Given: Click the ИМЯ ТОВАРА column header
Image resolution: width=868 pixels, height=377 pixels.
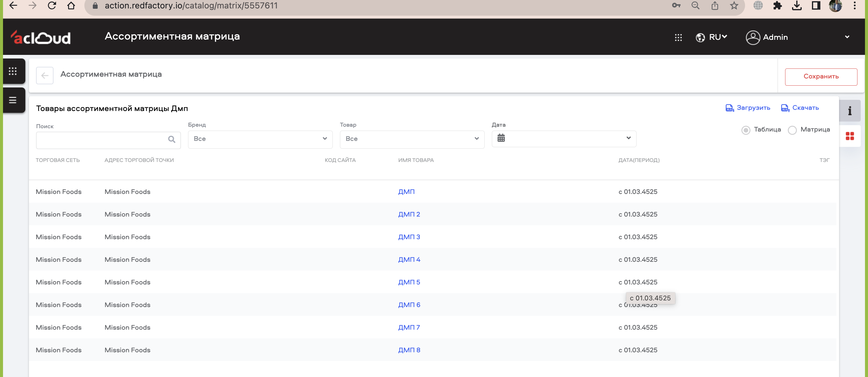Looking at the screenshot, I should 416,160.
